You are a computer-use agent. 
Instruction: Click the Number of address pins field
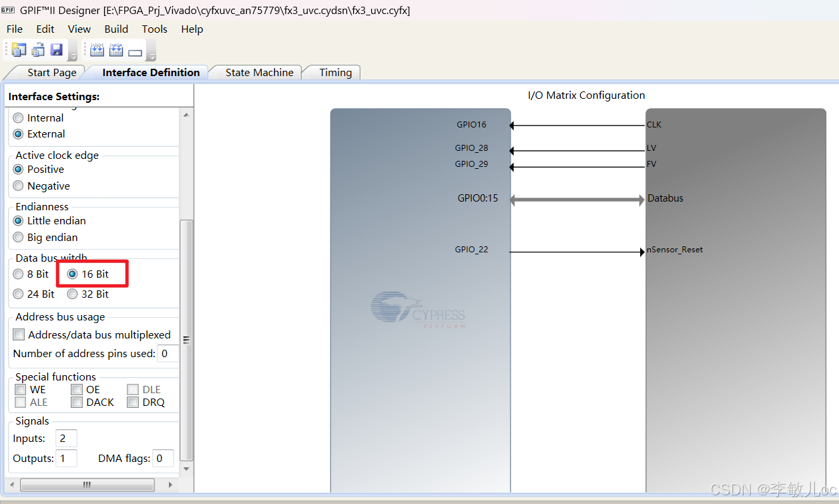168,354
